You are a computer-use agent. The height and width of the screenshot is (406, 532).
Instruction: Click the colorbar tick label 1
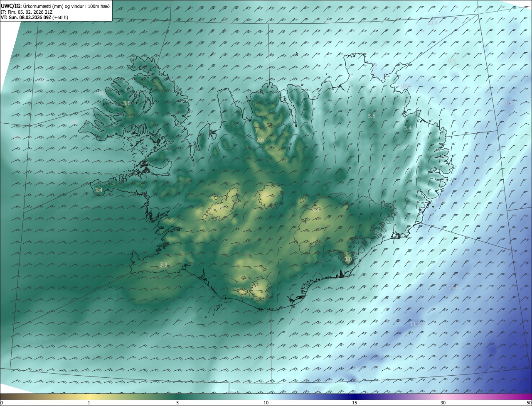point(89,403)
